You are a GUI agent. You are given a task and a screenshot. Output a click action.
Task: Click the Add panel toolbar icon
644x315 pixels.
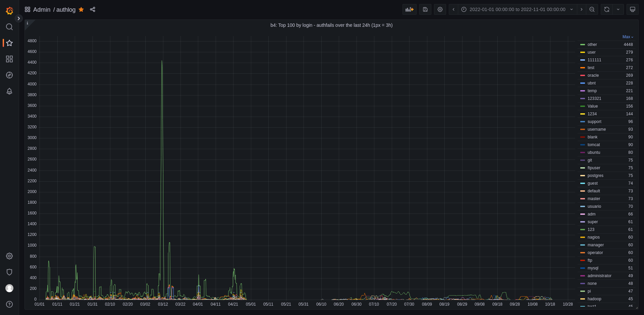coord(409,9)
